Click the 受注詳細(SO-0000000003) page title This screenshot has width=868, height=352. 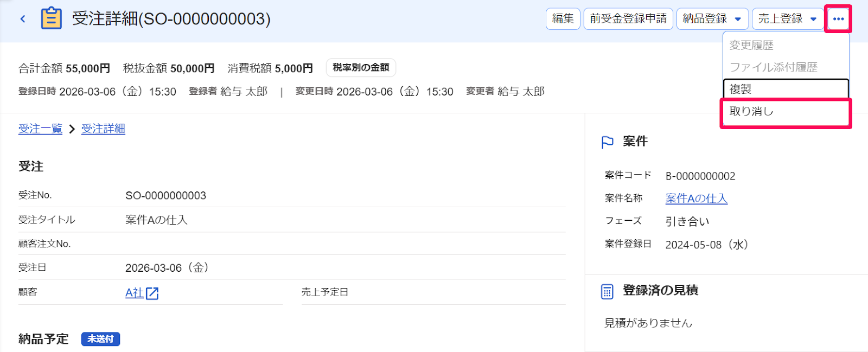click(x=171, y=19)
